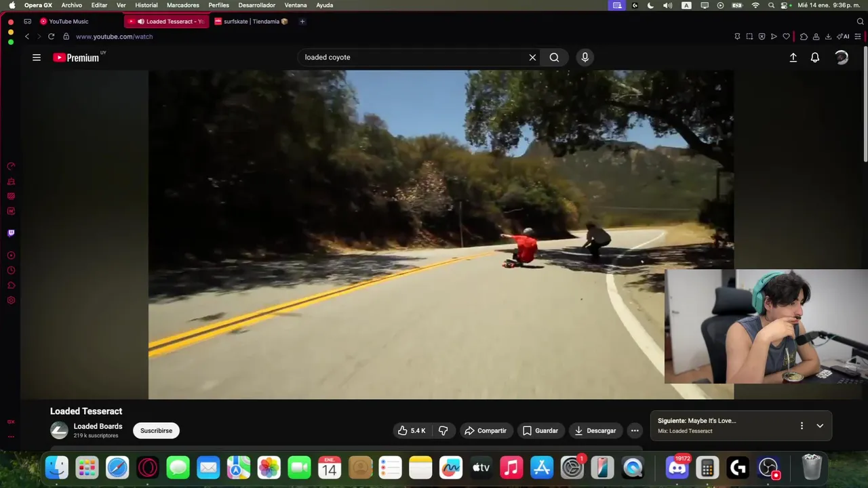Toggle Opera ad blocker shield icon
Image resolution: width=868 pixels, height=488 pixels.
[x=762, y=37]
